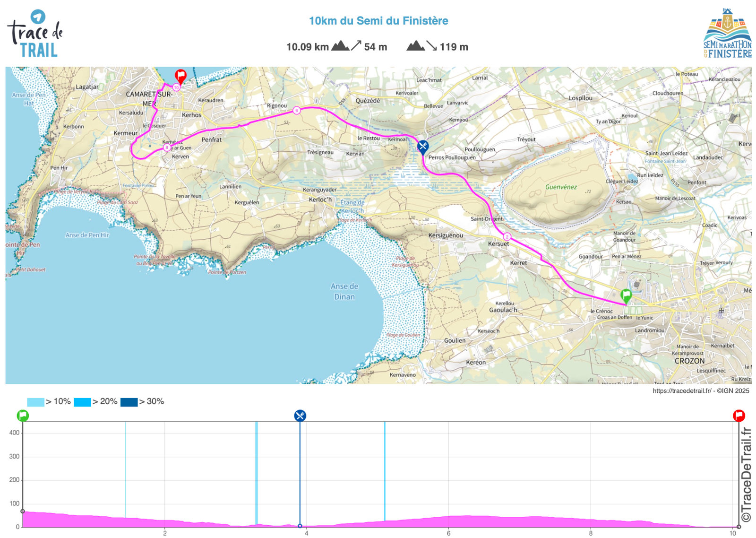This screenshot has width=756, height=538.
Task: Select kilometer 6 marker on the route
Action: 297,111
